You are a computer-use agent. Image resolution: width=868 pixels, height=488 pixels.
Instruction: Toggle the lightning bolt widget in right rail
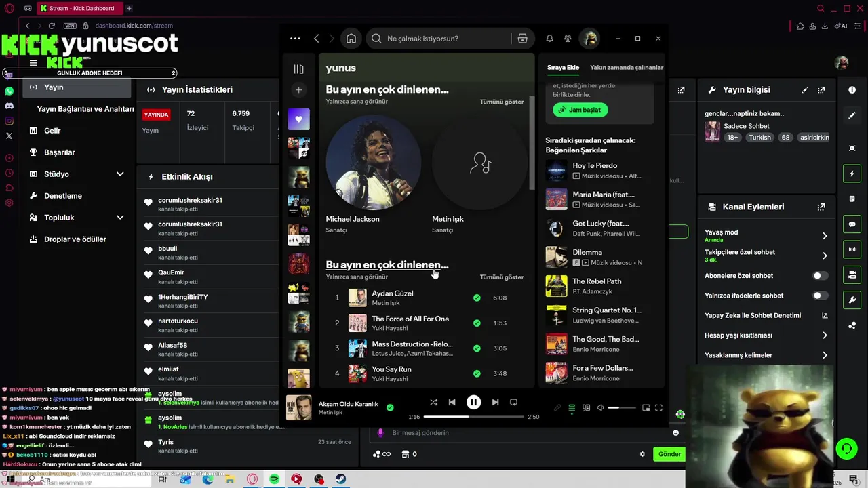(x=852, y=174)
